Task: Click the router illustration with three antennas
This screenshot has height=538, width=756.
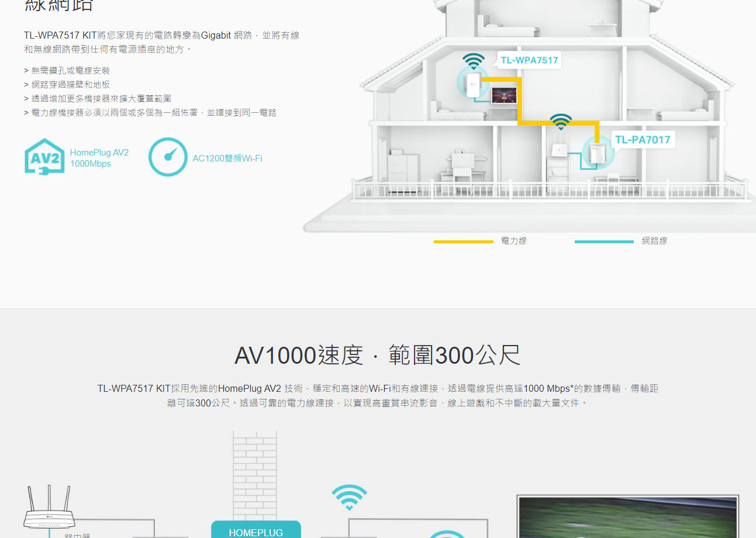Action: 50,508
